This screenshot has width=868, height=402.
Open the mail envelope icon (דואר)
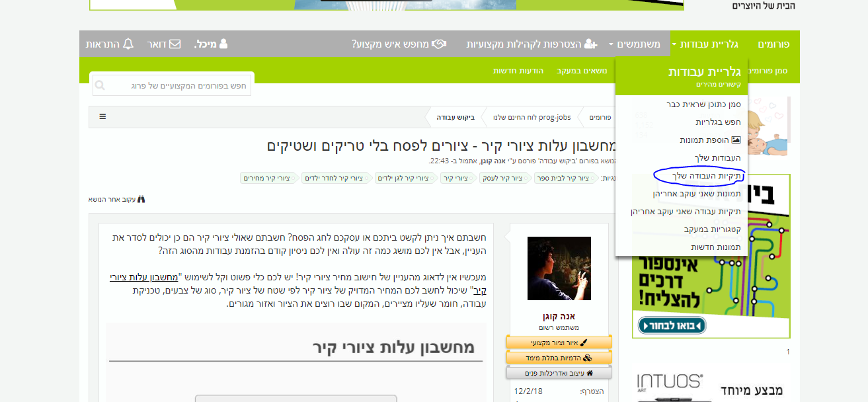173,42
